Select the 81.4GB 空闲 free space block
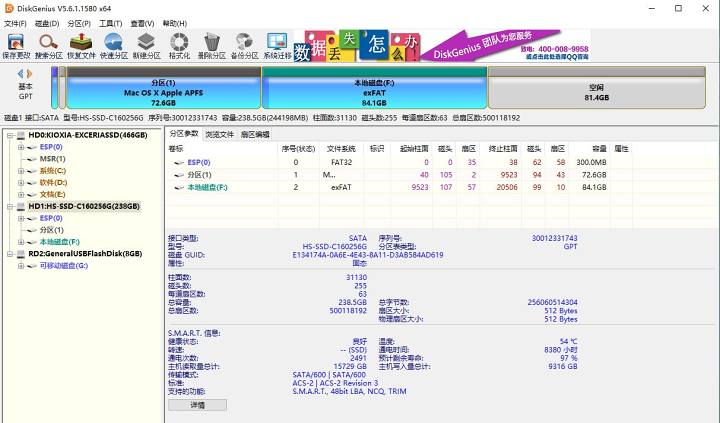 pyautogui.click(x=596, y=93)
